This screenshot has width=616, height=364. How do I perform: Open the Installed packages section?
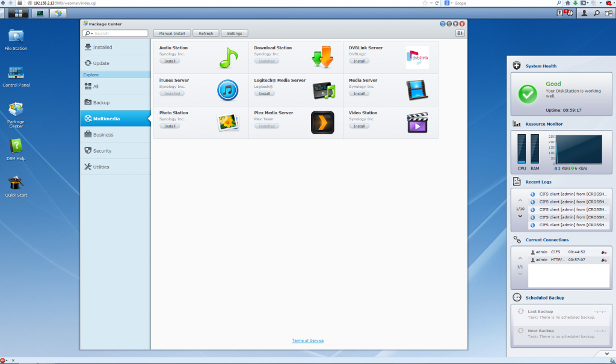(x=115, y=47)
